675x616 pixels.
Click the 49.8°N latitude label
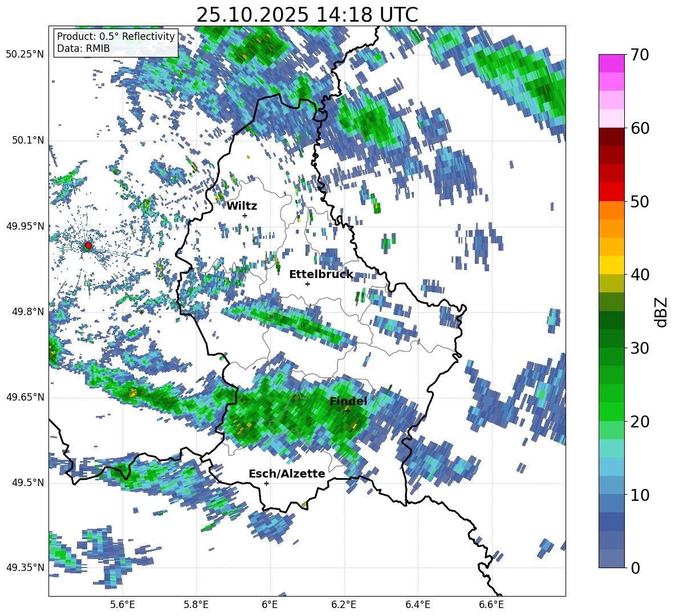tap(27, 312)
